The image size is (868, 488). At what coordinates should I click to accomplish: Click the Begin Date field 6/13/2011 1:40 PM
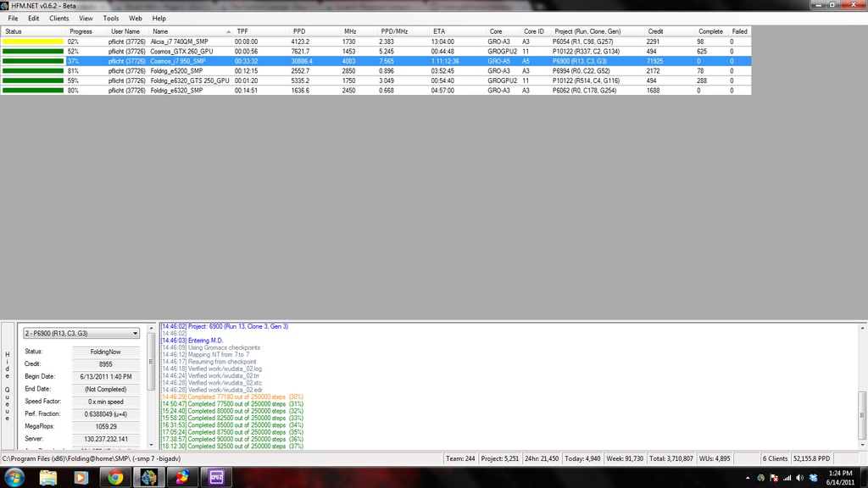[x=105, y=377]
